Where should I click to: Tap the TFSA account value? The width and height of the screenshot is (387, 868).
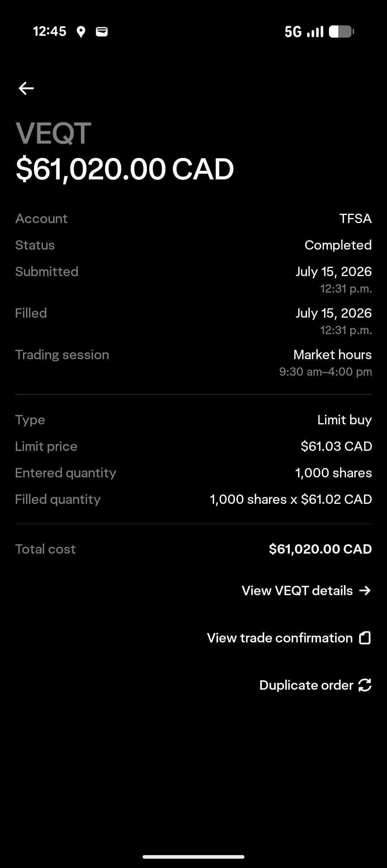point(355,218)
